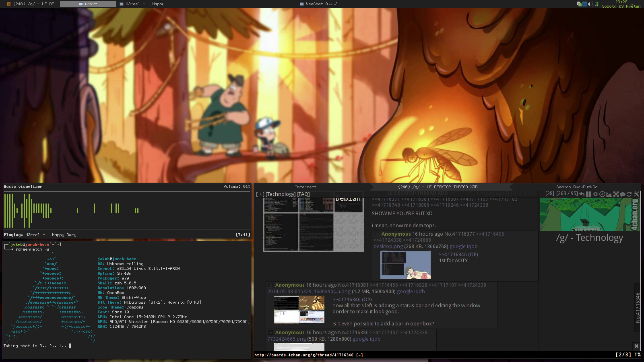This screenshot has height=362, width=644.
Task: Switch to the Search DuckDuckGo tab
Action: click(577, 187)
